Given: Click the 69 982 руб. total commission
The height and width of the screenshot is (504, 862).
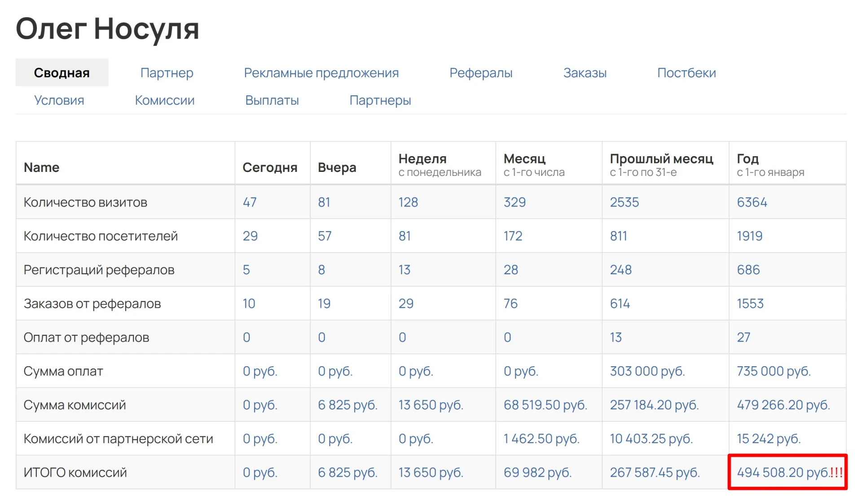Looking at the screenshot, I should click(x=537, y=473).
